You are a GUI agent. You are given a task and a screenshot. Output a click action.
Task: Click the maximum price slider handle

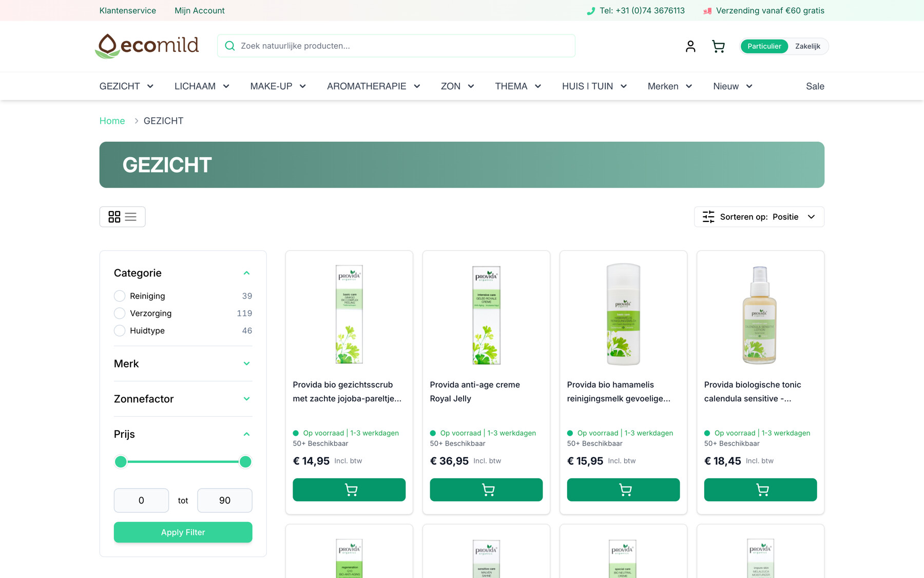click(245, 462)
